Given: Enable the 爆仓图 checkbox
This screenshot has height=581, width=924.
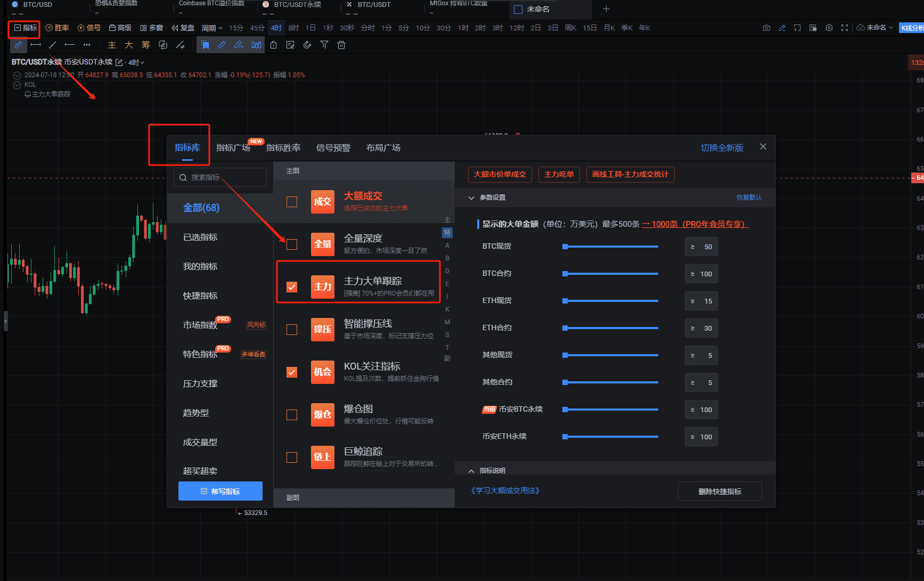Looking at the screenshot, I should (x=292, y=415).
